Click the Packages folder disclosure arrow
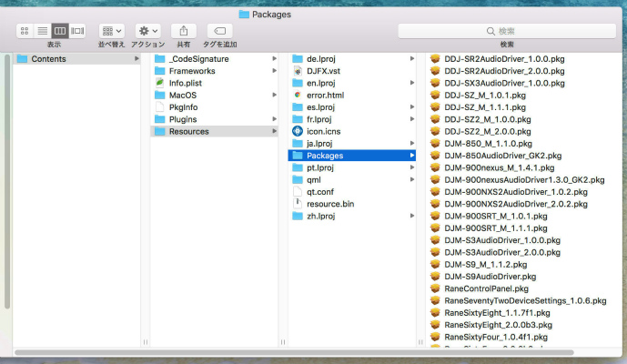Viewport: 627px width, 364px height. point(412,156)
